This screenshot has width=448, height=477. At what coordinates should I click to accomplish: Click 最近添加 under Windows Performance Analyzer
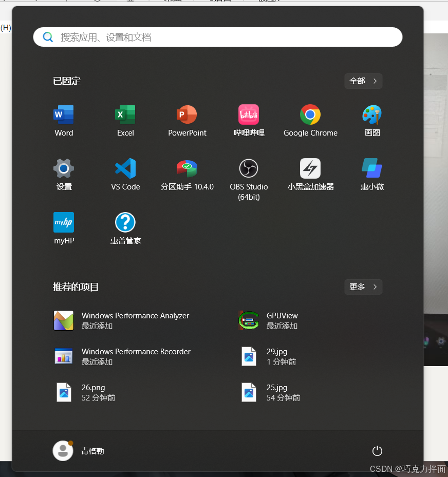click(97, 326)
